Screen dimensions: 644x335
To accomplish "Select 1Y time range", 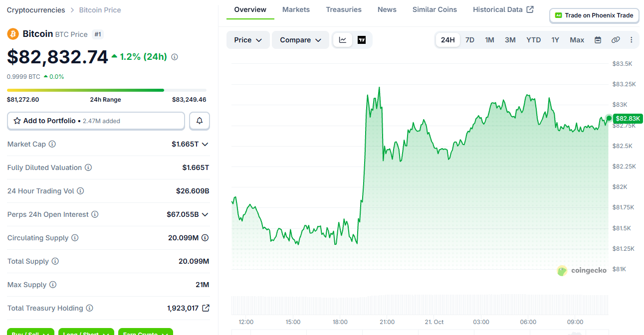I will 555,40.
